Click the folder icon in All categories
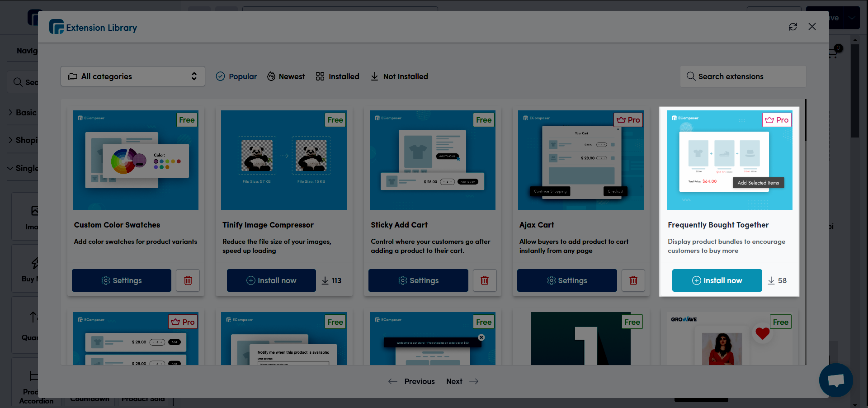This screenshot has width=868, height=408. pos(72,76)
